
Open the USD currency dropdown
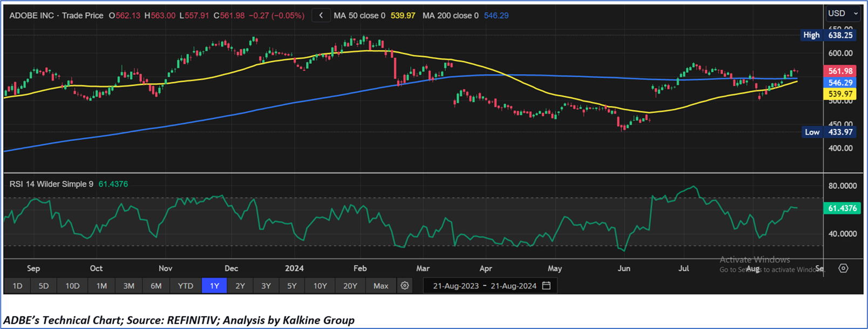(x=843, y=14)
